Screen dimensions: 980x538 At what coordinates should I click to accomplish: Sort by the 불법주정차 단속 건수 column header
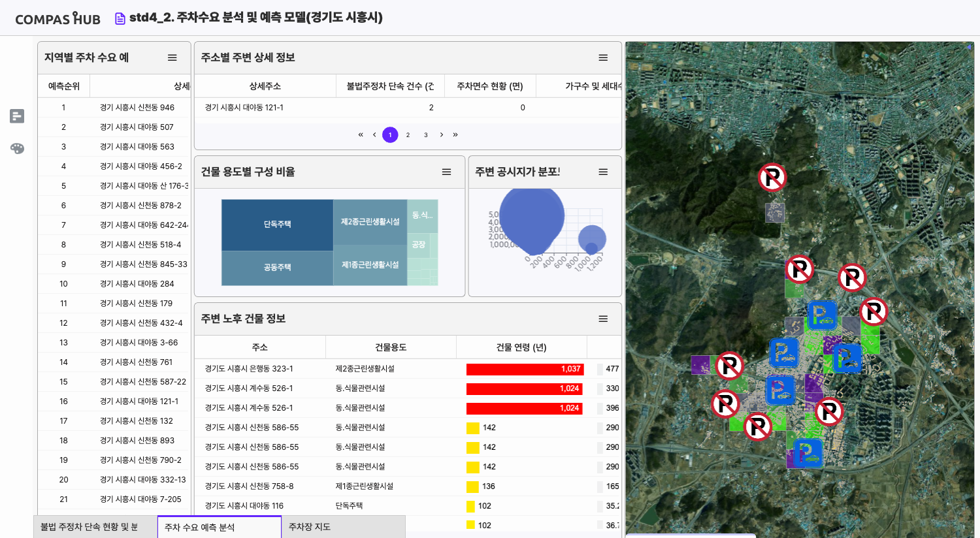click(390, 86)
